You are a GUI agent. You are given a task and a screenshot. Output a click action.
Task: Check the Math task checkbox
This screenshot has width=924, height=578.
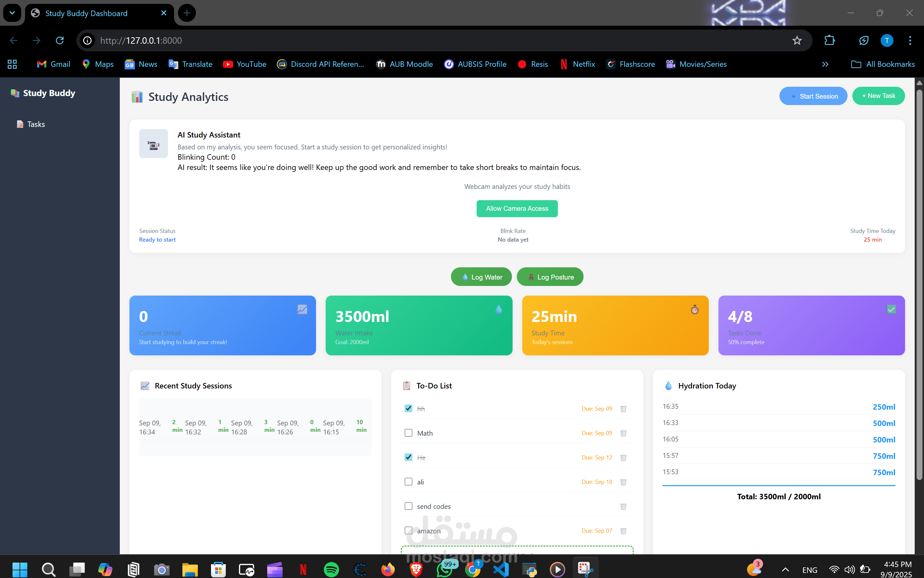[409, 433]
